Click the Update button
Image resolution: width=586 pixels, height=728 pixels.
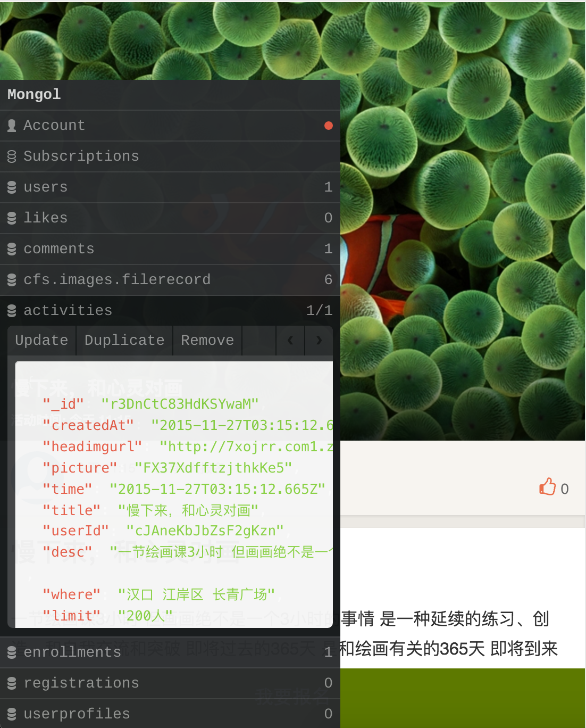[42, 341]
